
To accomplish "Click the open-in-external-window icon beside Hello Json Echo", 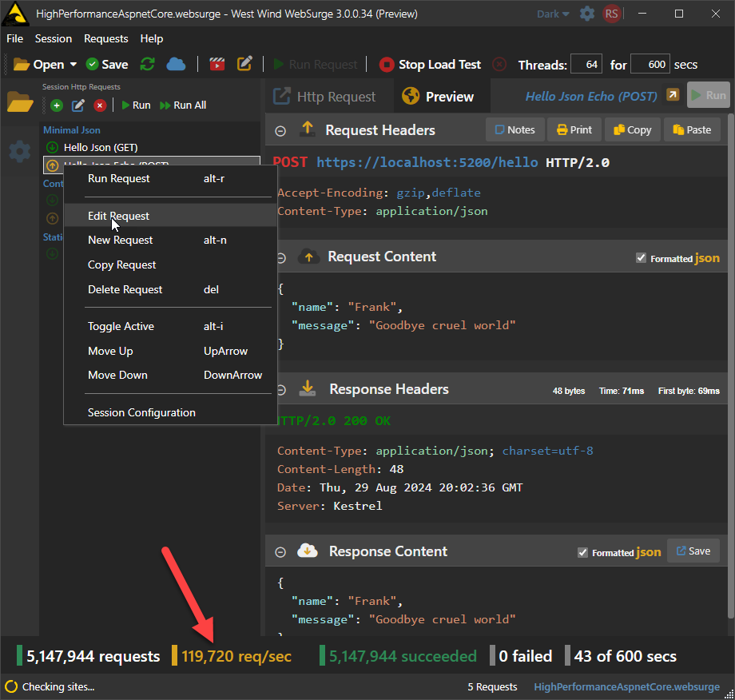I will pyautogui.click(x=673, y=95).
